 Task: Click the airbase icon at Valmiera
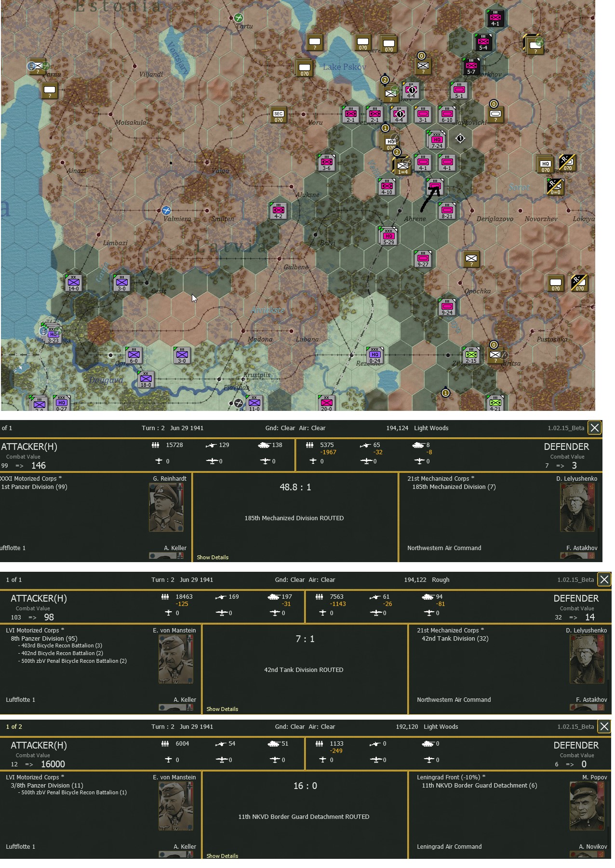pyautogui.click(x=166, y=210)
